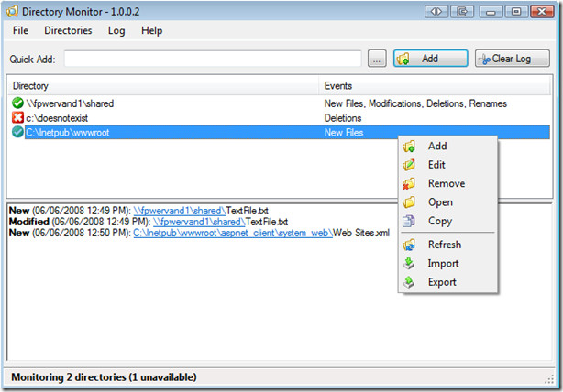Click the green check icon for \\fpwervand1\shared
This screenshot has height=392, width=563.
click(17, 103)
